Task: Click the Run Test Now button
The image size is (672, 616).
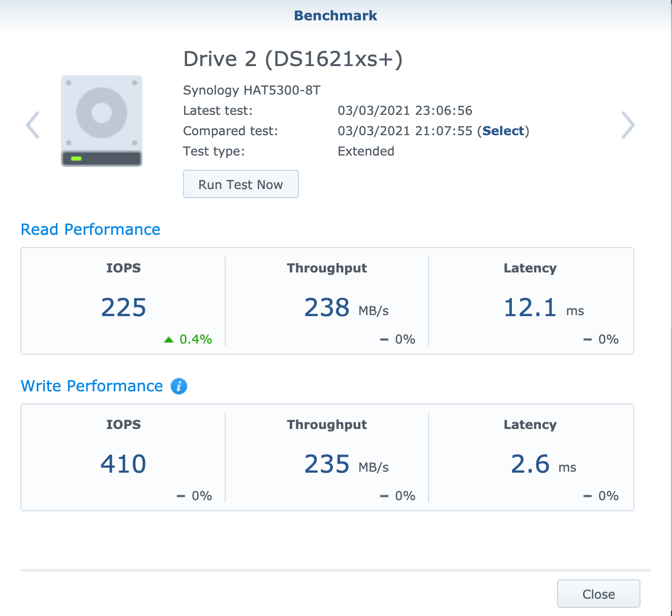Action: pyautogui.click(x=241, y=184)
